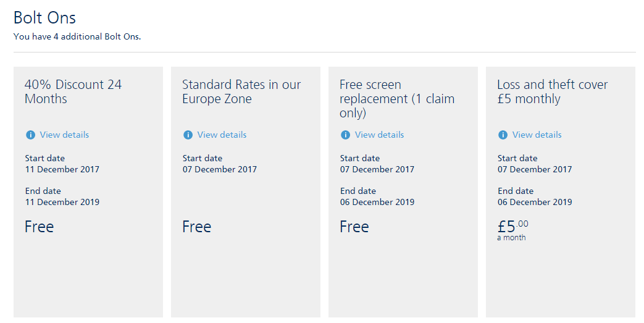
Task: Open View details for Free screen replacement
Action: tap(379, 135)
